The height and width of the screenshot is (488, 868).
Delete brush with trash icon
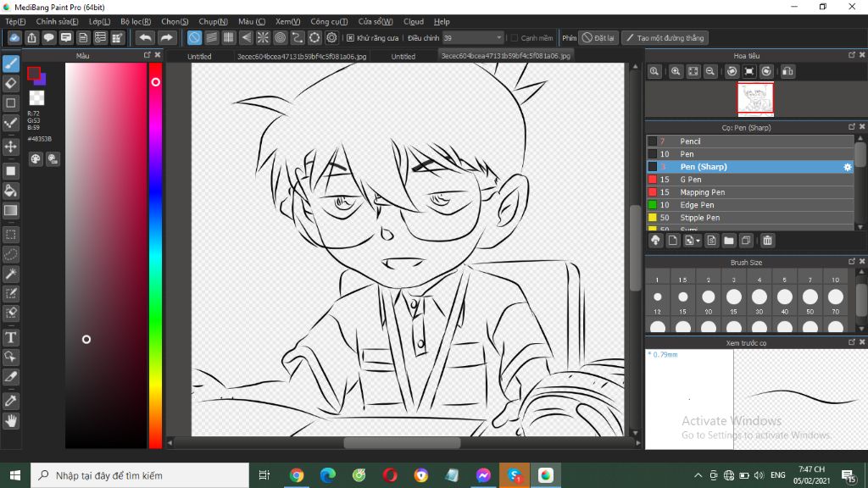(x=767, y=240)
